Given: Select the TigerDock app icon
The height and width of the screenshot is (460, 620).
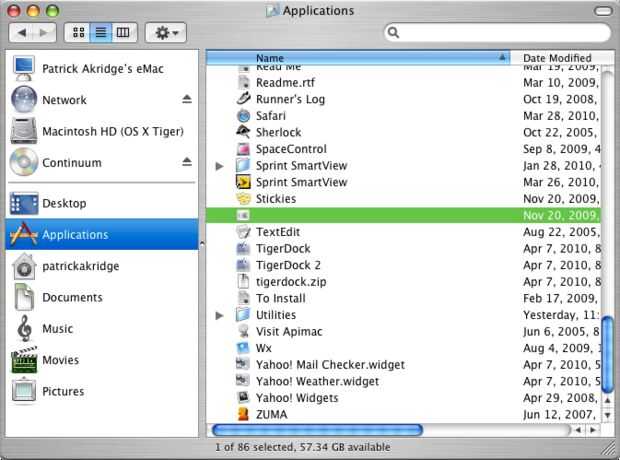Looking at the screenshot, I should (243, 248).
